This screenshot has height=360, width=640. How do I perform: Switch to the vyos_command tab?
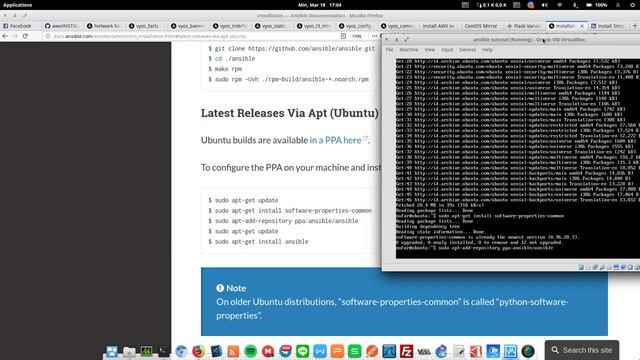[398, 26]
